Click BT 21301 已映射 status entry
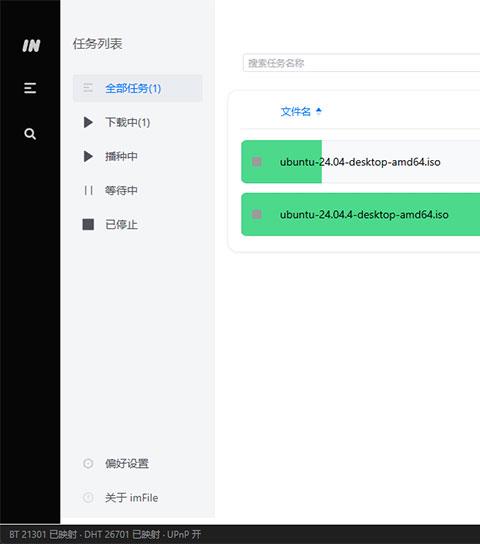The height and width of the screenshot is (544, 480). point(43,534)
